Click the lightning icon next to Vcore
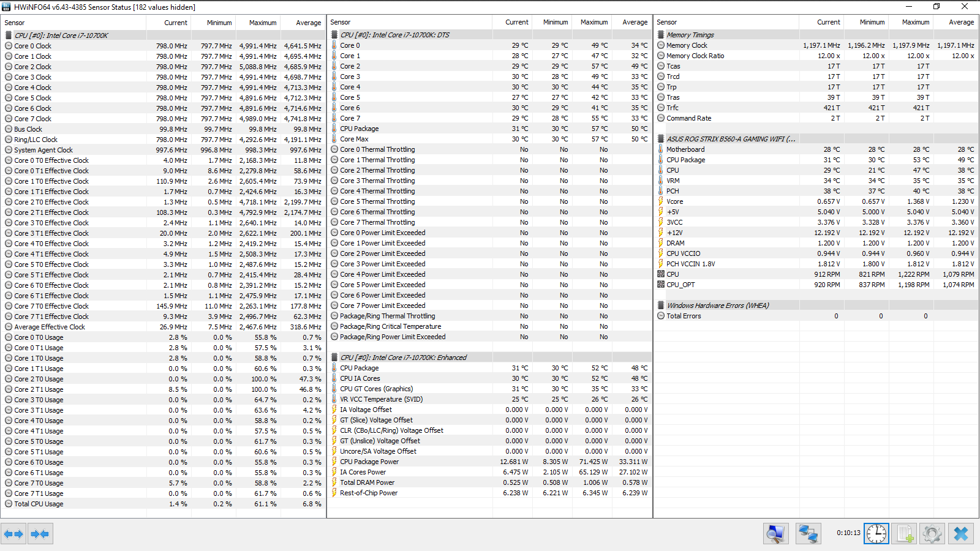 tap(661, 201)
